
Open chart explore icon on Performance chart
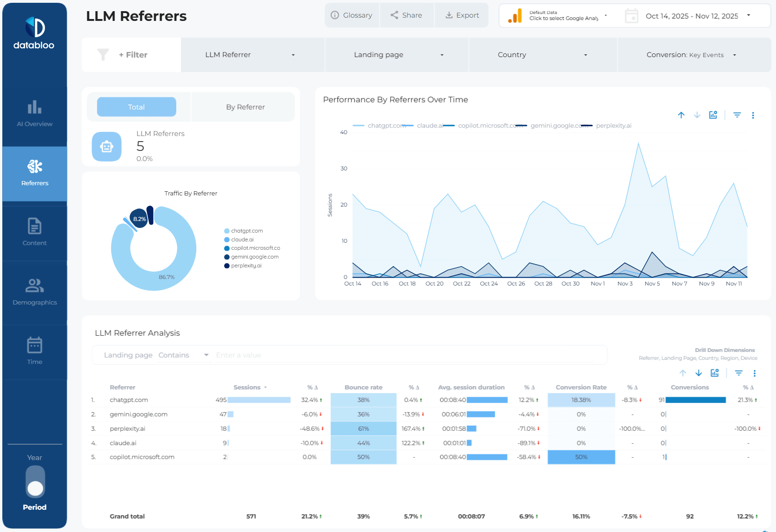coord(713,115)
